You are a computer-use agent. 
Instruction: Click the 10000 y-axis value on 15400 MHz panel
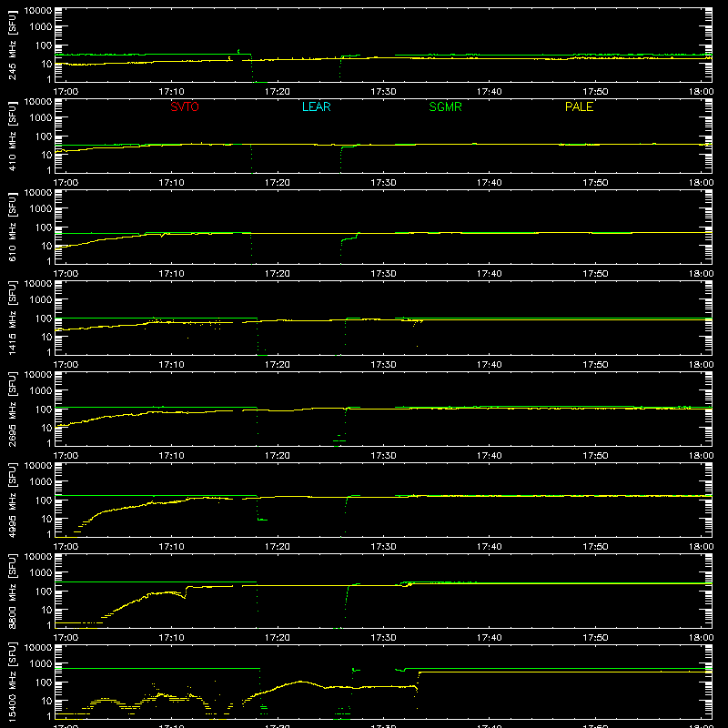pyautogui.click(x=38, y=648)
